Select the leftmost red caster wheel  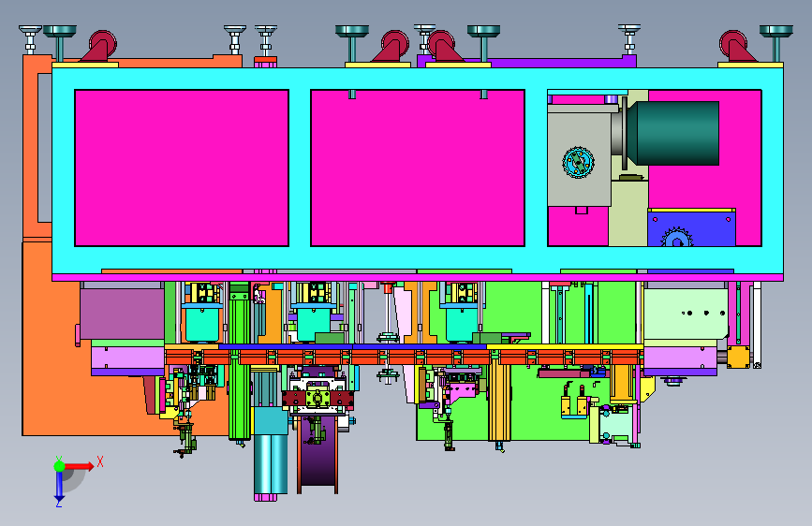pos(100,47)
